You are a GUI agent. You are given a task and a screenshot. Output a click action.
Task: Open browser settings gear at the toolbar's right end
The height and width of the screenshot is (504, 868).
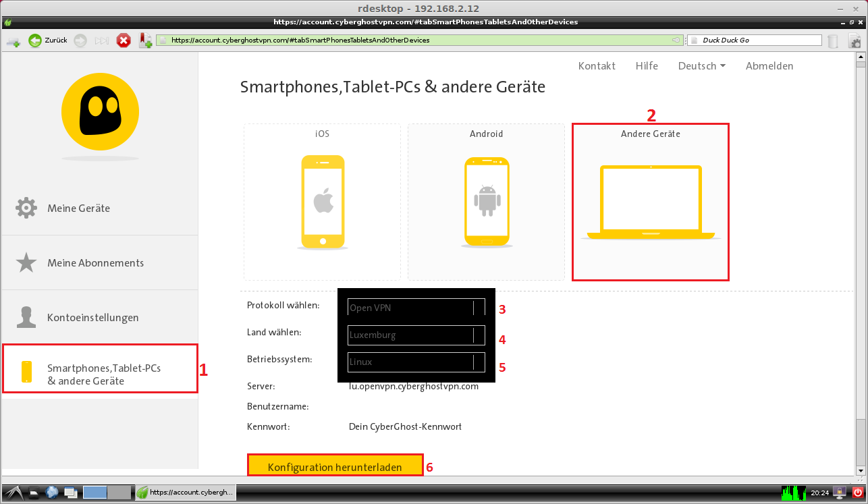pos(855,40)
